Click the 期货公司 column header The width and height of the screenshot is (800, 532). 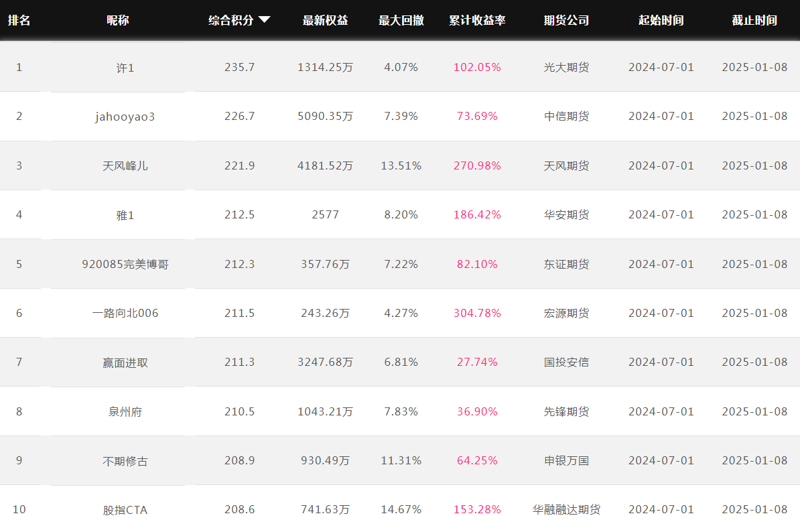coord(566,20)
